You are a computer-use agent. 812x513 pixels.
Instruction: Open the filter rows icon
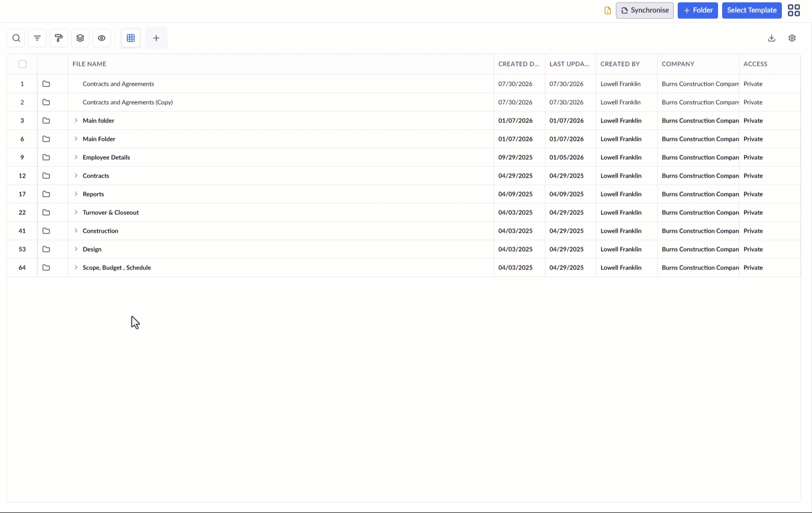(37, 38)
